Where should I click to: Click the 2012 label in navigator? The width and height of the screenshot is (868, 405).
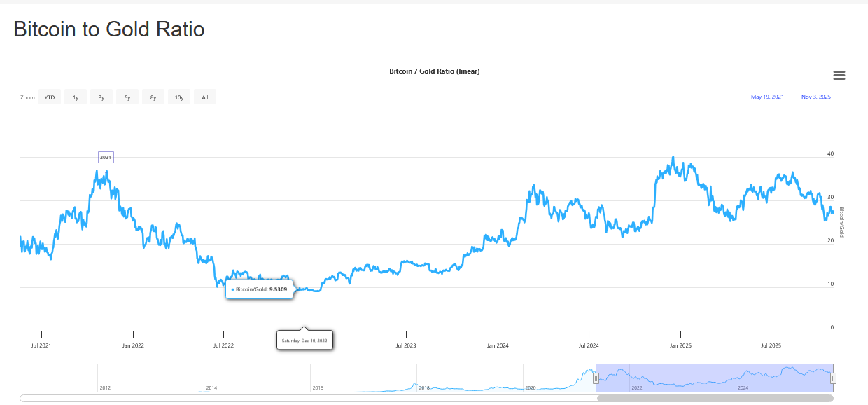(105, 387)
